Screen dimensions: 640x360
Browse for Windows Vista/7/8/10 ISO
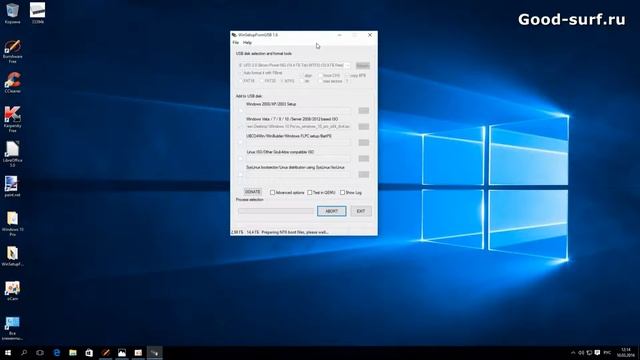pyautogui.click(x=364, y=127)
